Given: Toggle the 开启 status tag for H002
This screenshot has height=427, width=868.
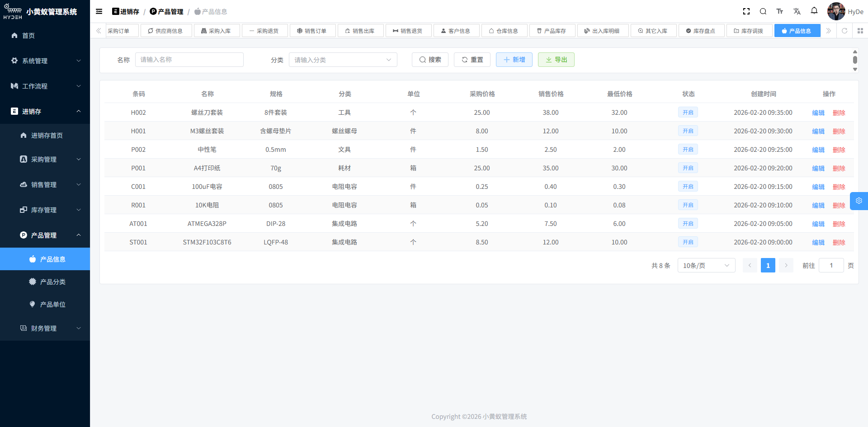Looking at the screenshot, I should [688, 112].
